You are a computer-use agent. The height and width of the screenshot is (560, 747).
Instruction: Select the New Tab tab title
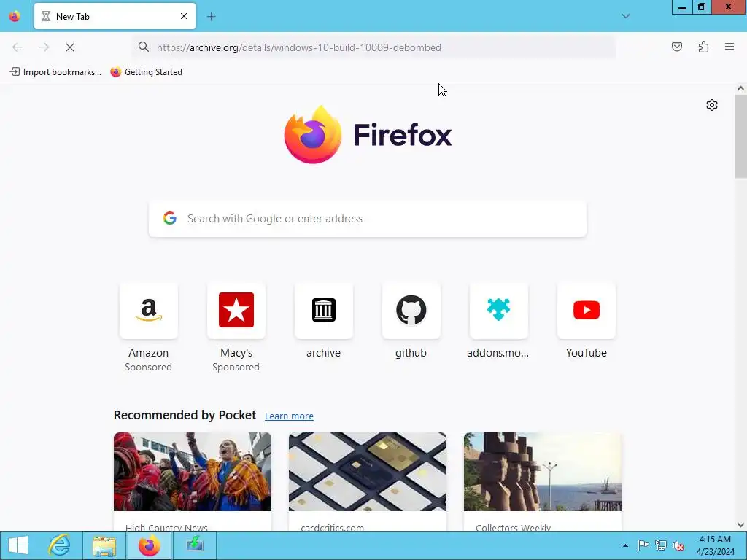point(73,17)
